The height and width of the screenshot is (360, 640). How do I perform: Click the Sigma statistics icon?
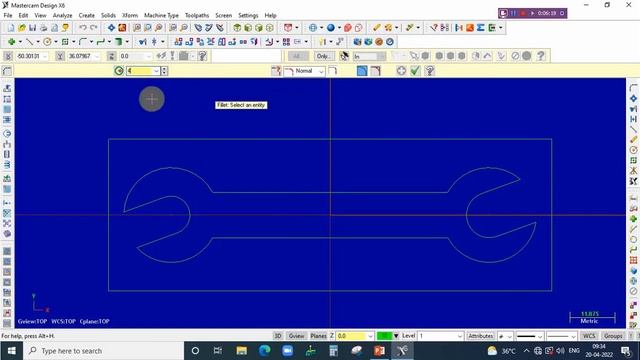tap(481, 28)
